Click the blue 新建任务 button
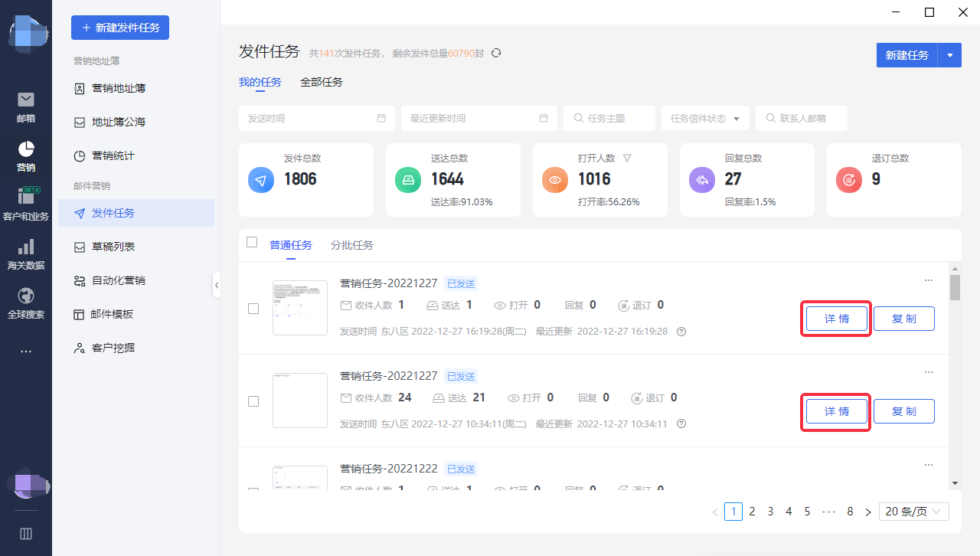Image resolution: width=980 pixels, height=556 pixels. click(x=907, y=55)
